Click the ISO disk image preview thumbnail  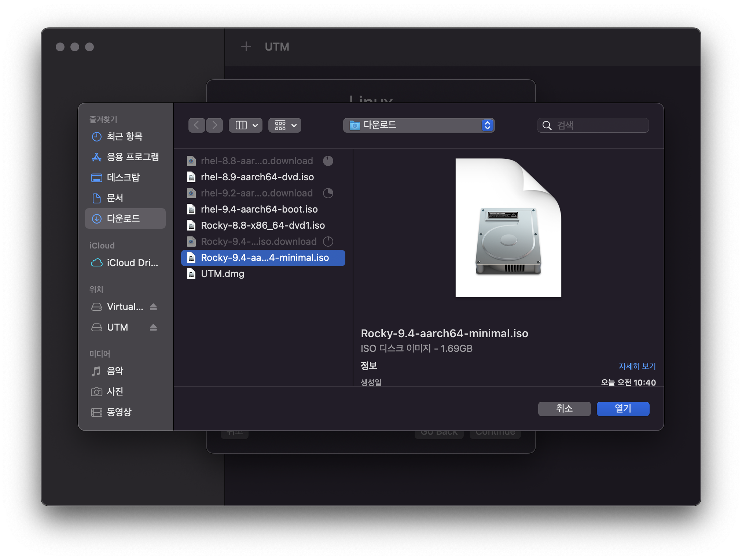(508, 228)
